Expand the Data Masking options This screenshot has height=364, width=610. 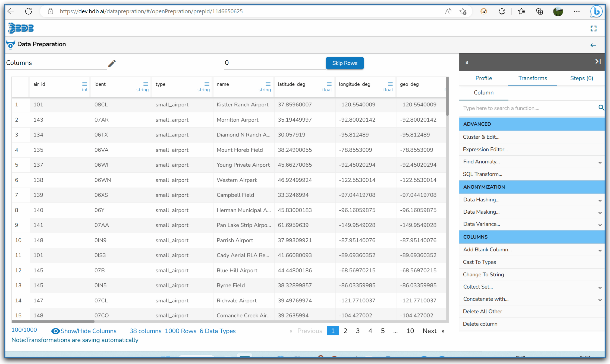click(600, 213)
